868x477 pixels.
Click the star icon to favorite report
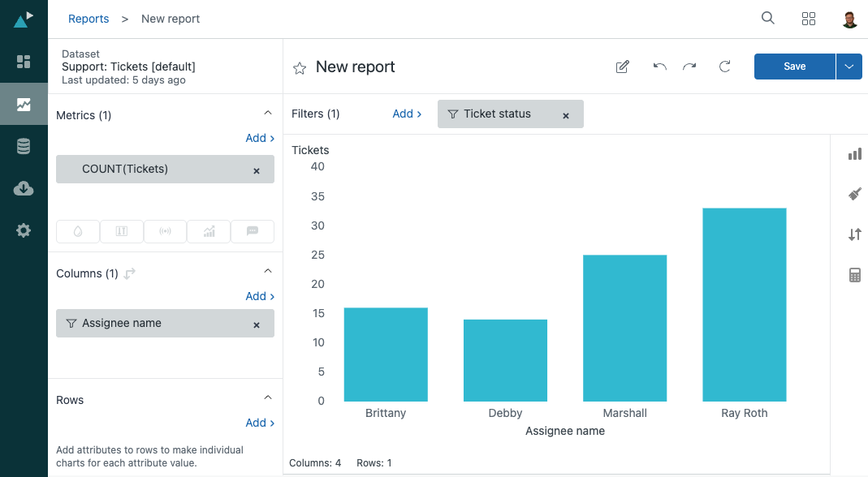click(x=300, y=68)
